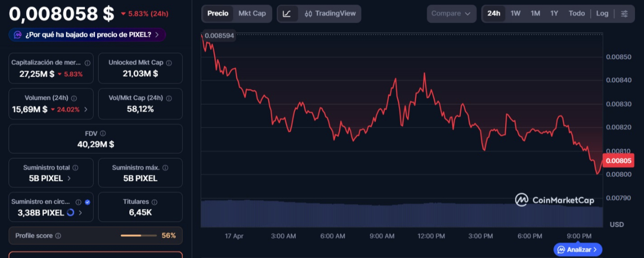Select the line chart icon
The image size is (644, 258).
(x=287, y=14)
